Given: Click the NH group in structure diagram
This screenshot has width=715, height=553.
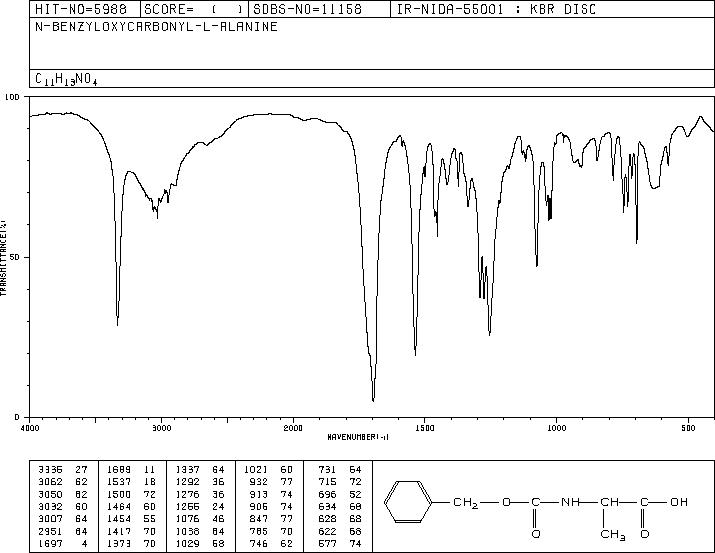Looking at the screenshot, I should [570, 502].
